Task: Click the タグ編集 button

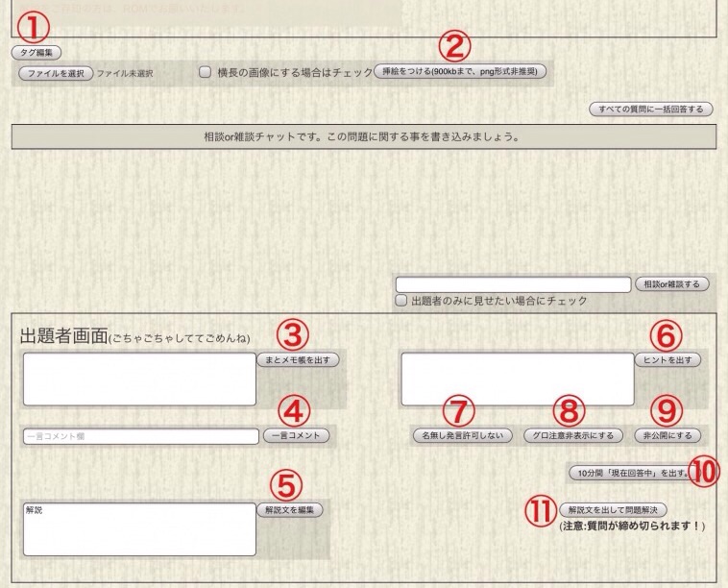Action: coord(36,52)
